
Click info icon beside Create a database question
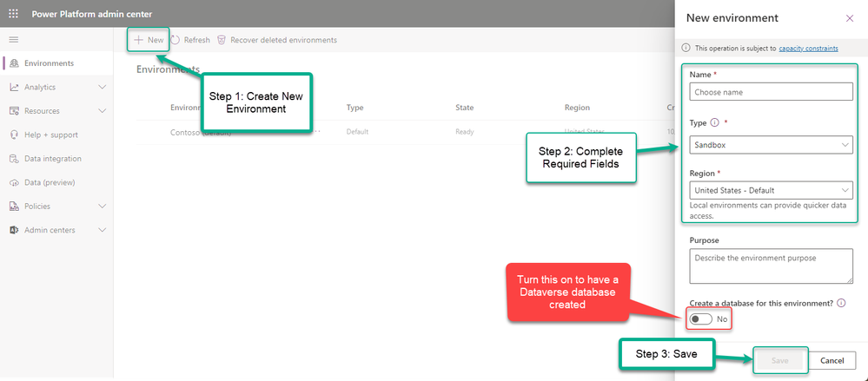tap(842, 303)
